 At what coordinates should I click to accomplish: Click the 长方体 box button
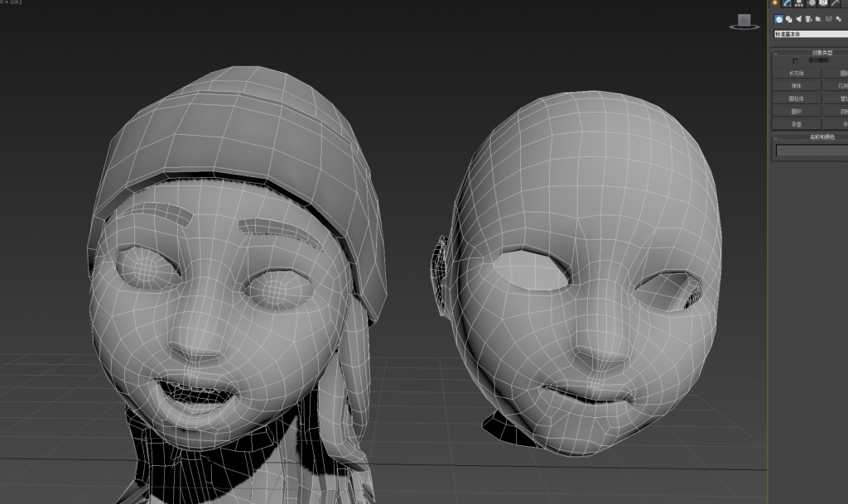tap(797, 73)
